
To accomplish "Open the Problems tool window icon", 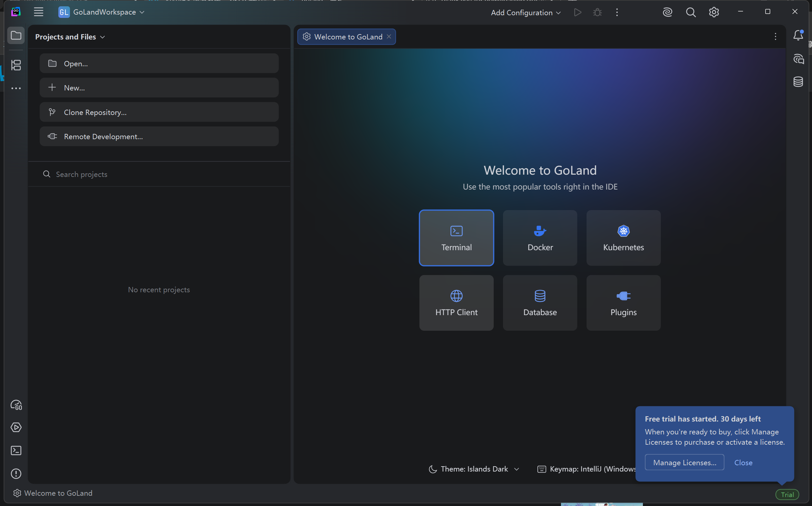I will tap(16, 474).
